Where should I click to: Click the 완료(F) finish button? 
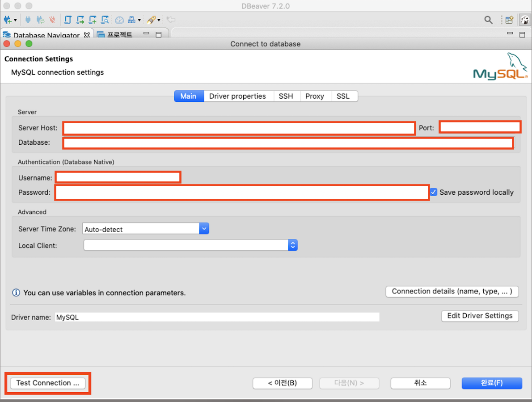tap(492, 383)
